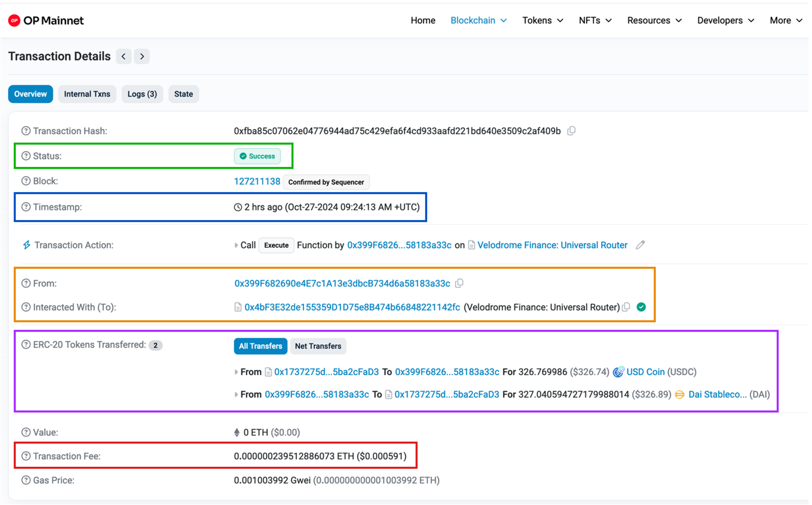Select the All Transfers toggle button
The height and width of the screenshot is (505, 812).
pyautogui.click(x=261, y=346)
